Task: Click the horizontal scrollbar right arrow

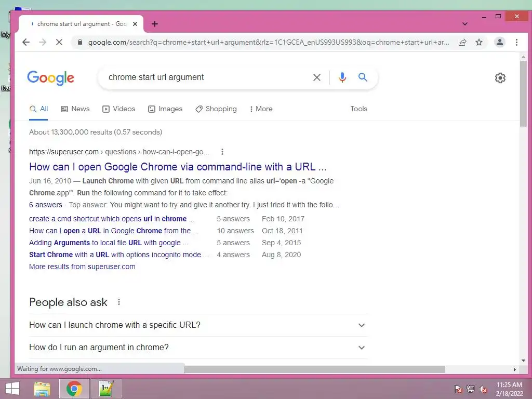Action: click(x=515, y=369)
